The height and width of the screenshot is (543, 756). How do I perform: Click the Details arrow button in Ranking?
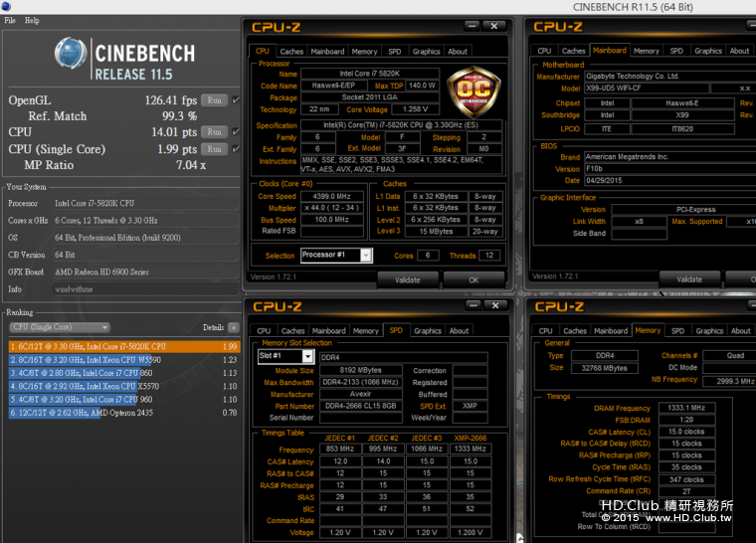point(234,327)
